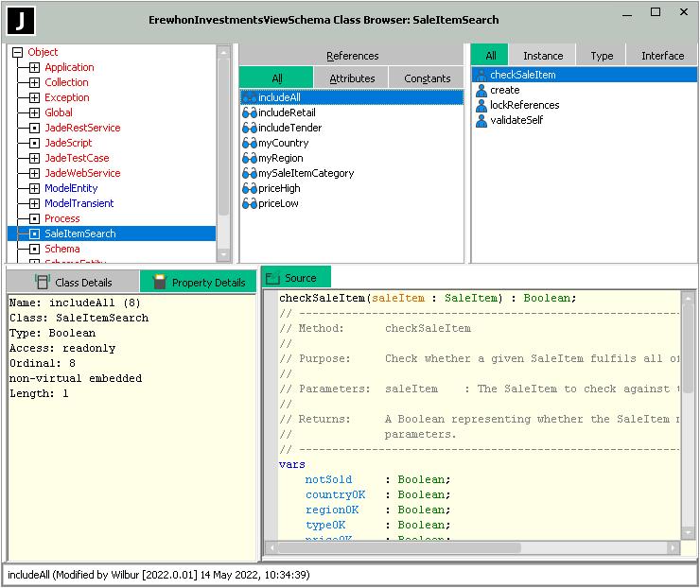The width and height of the screenshot is (700, 588).
Task: Switch to the Class Details tab
Action: point(73,282)
